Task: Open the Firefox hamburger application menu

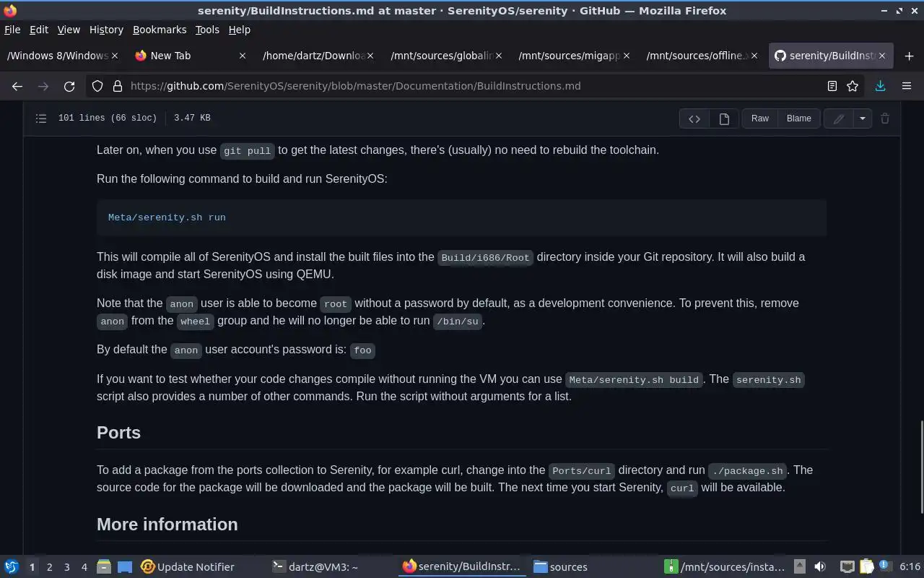Action: [x=907, y=86]
